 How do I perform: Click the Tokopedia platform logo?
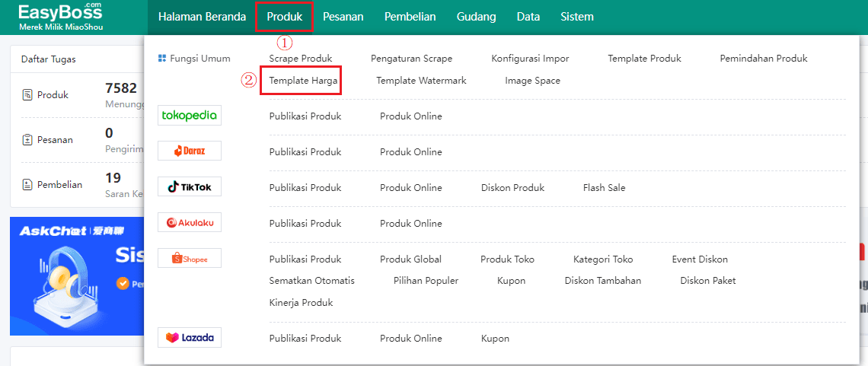click(x=190, y=116)
